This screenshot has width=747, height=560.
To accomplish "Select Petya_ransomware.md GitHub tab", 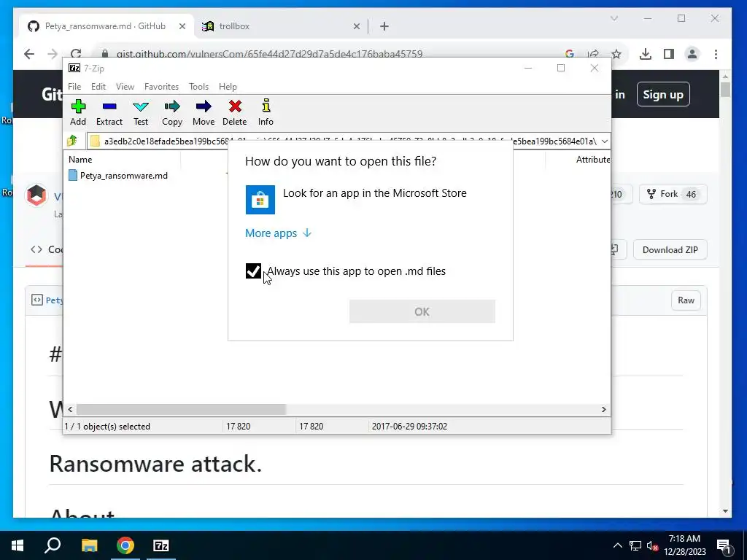I will click(x=106, y=26).
